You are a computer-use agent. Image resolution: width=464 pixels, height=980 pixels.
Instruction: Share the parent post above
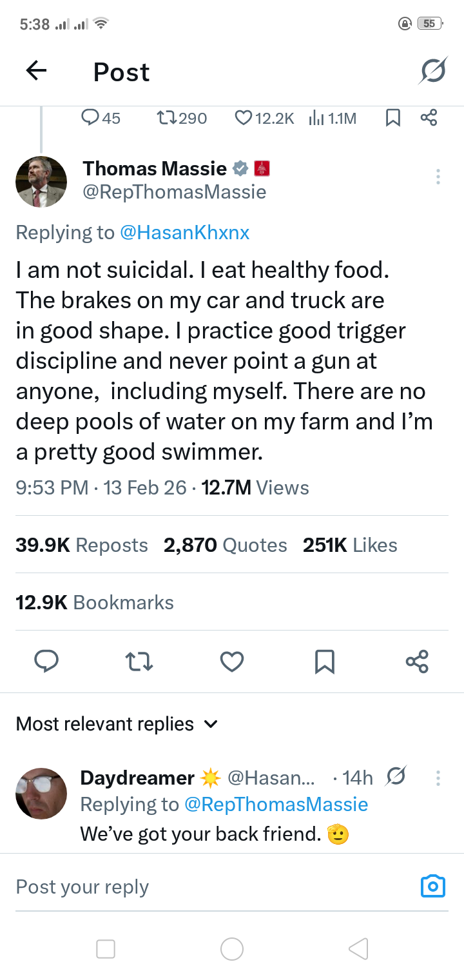coord(429,118)
